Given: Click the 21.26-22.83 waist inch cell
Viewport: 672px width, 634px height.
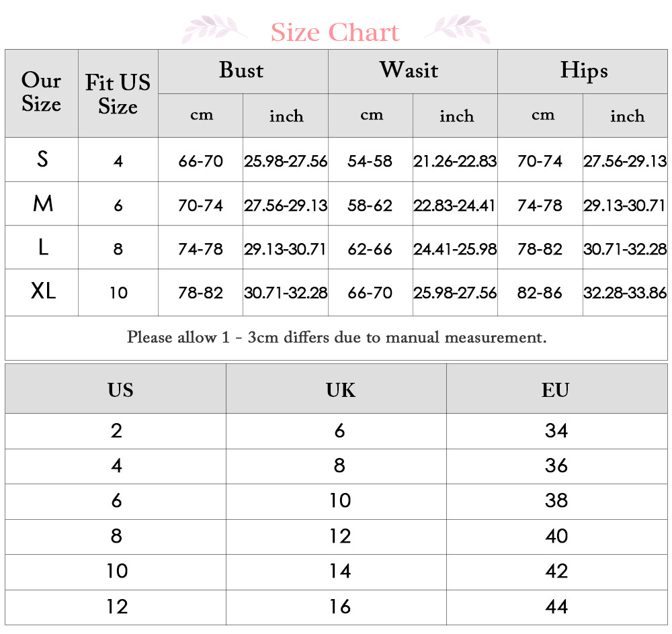Looking at the screenshot, I should [x=455, y=160].
